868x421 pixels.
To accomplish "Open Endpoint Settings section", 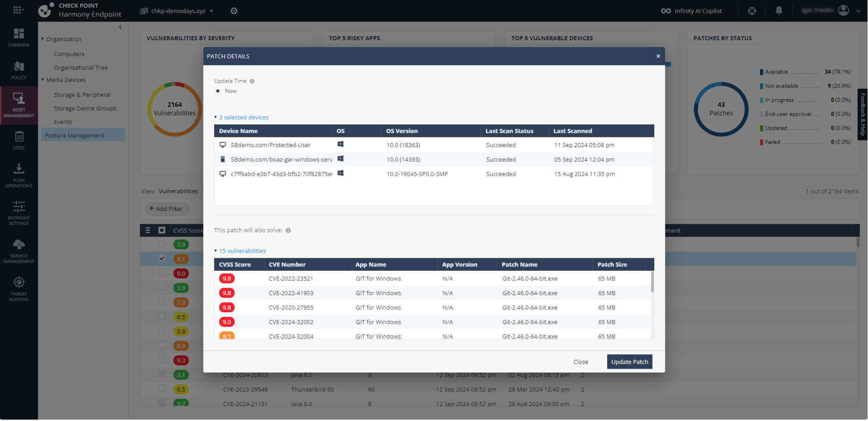I will click(x=19, y=213).
